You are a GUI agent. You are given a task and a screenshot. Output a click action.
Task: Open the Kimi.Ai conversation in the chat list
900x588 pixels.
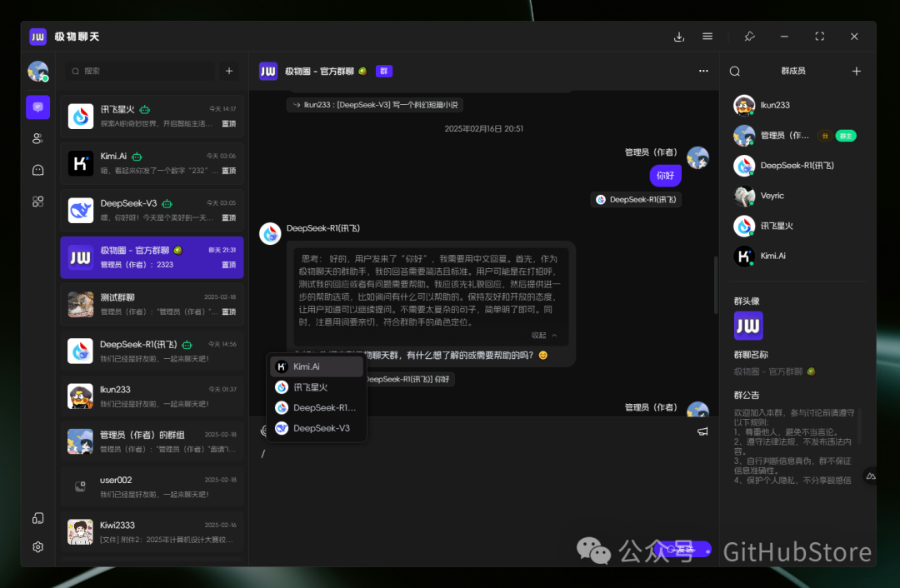(152, 163)
